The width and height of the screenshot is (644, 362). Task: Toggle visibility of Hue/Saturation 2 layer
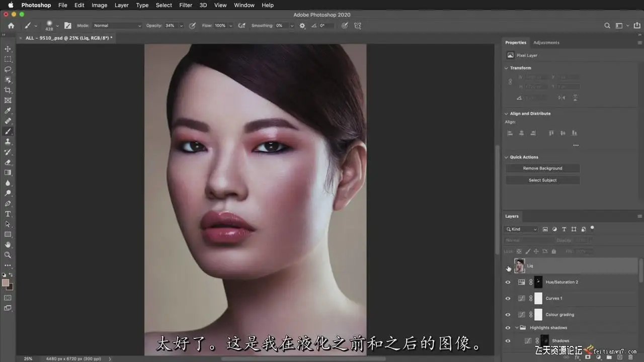click(508, 282)
